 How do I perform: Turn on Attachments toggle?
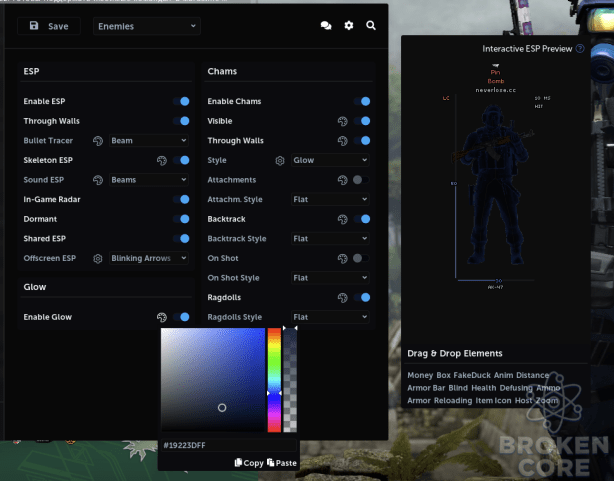[x=361, y=180]
